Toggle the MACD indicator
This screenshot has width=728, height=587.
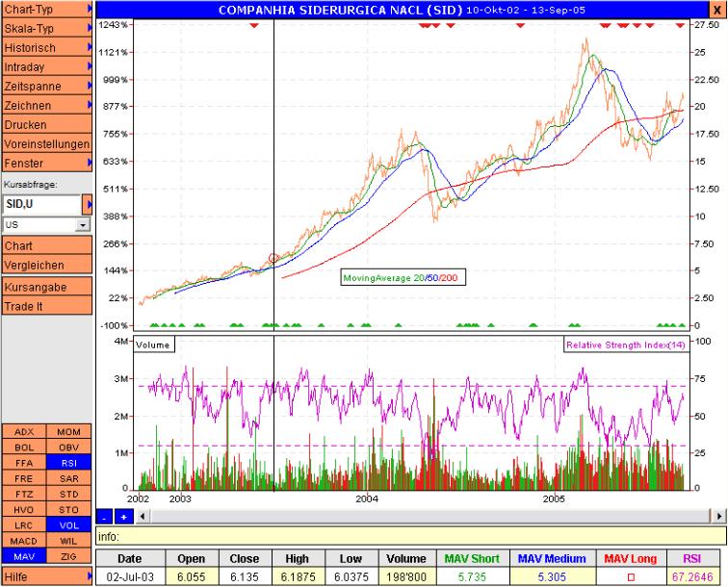click(24, 541)
